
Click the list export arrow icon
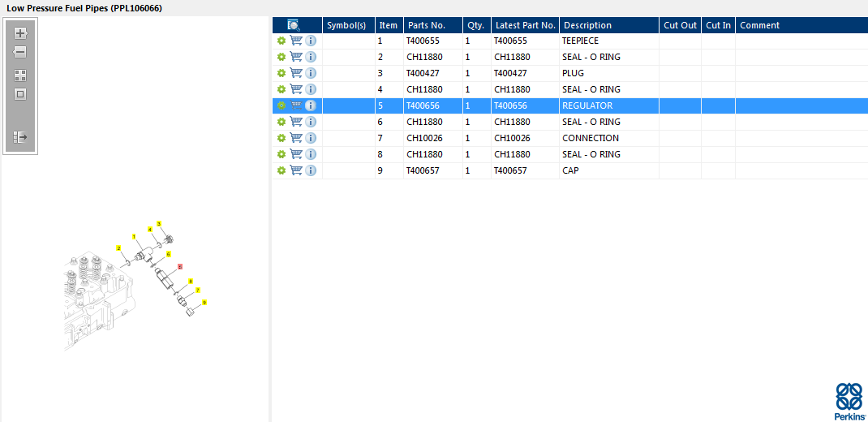(20, 137)
